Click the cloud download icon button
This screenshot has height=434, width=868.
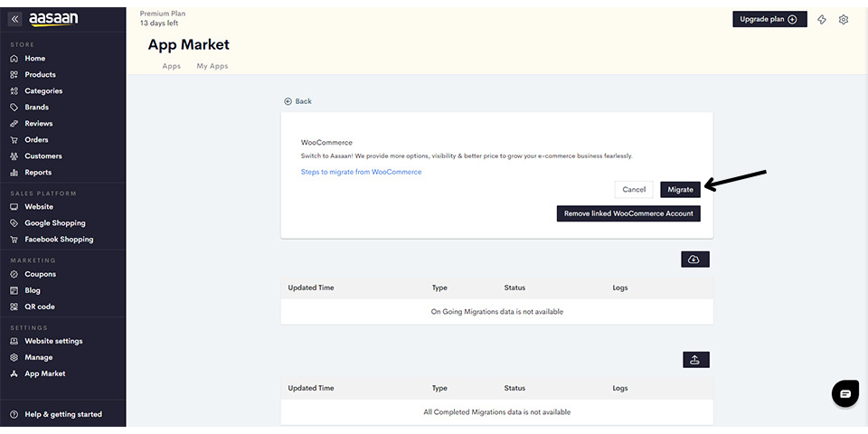tap(694, 259)
